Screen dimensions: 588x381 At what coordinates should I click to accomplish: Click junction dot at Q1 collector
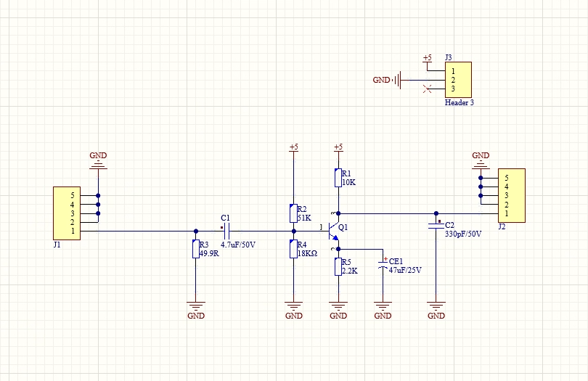[x=338, y=213]
